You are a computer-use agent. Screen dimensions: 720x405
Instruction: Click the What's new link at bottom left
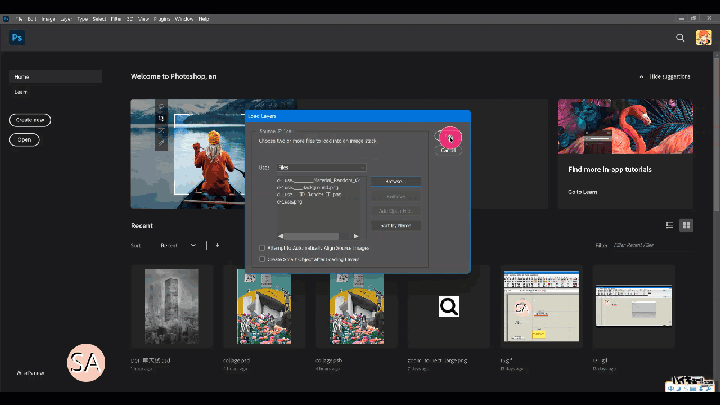pyautogui.click(x=30, y=373)
